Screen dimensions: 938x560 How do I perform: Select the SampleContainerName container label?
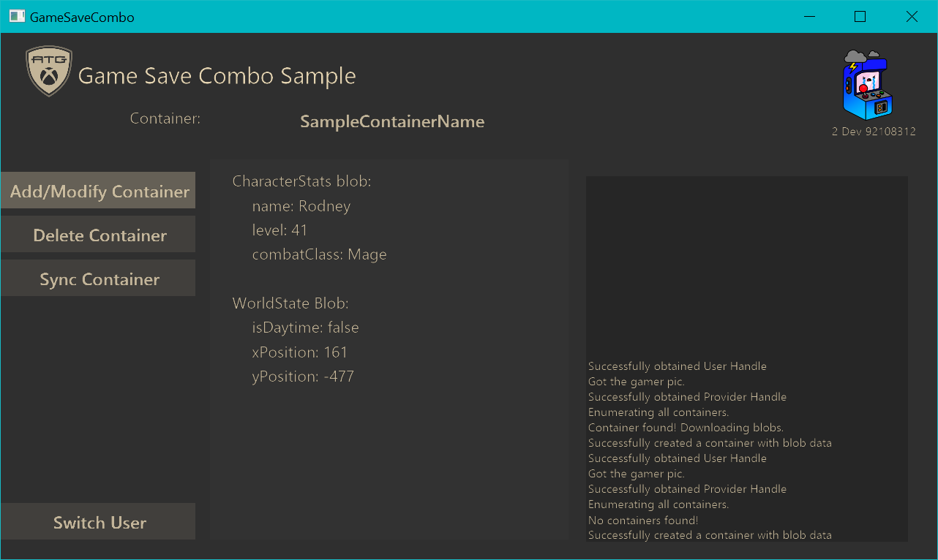(392, 121)
